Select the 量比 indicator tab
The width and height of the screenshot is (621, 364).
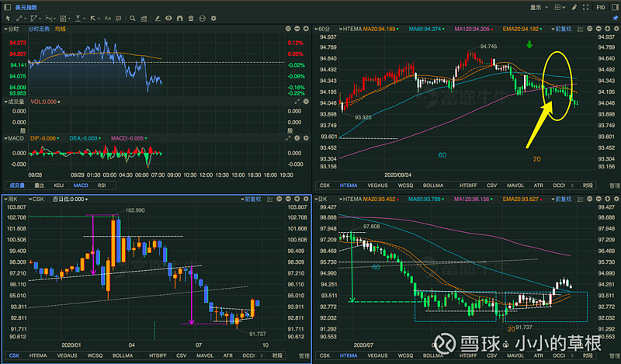(x=39, y=185)
